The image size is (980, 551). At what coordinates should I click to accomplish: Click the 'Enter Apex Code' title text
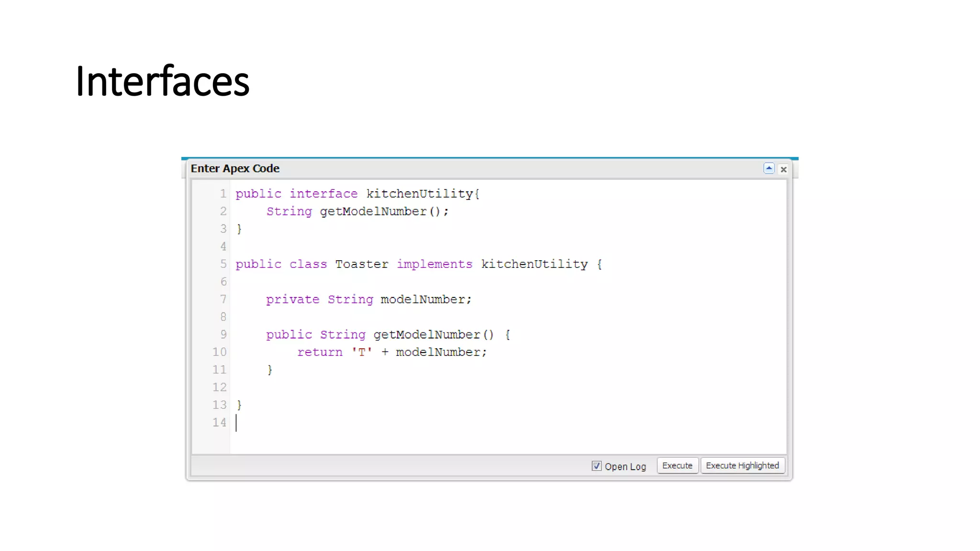pyautogui.click(x=235, y=168)
